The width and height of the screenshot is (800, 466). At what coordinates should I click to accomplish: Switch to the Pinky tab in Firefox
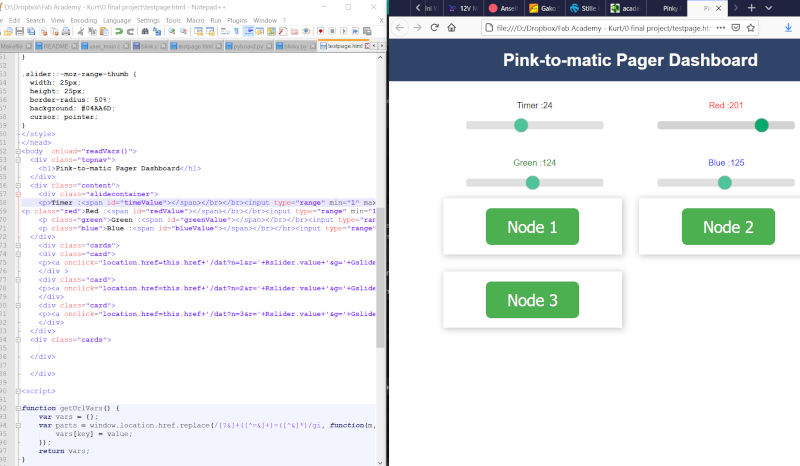coord(667,8)
